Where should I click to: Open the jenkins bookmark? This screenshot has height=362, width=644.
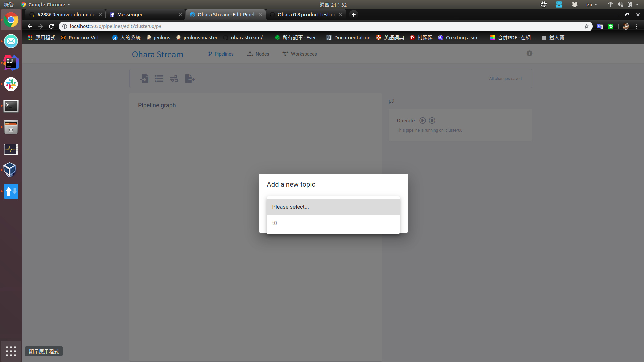(158, 38)
